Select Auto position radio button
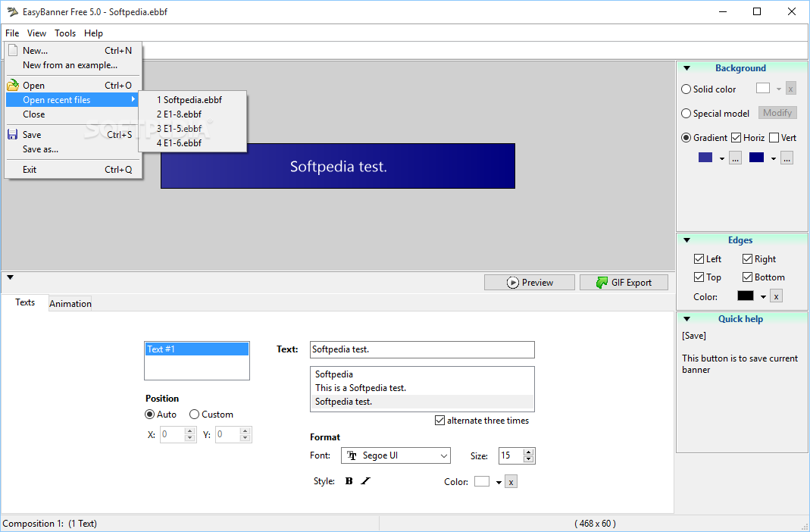This screenshot has height=532, width=810. coord(150,415)
